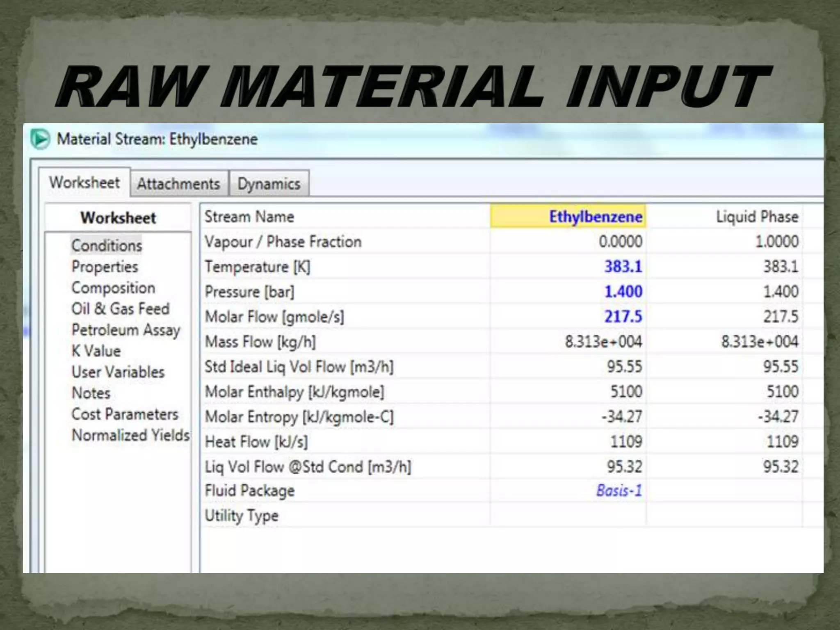
Task: Open the User Variables page
Action: click(x=118, y=372)
